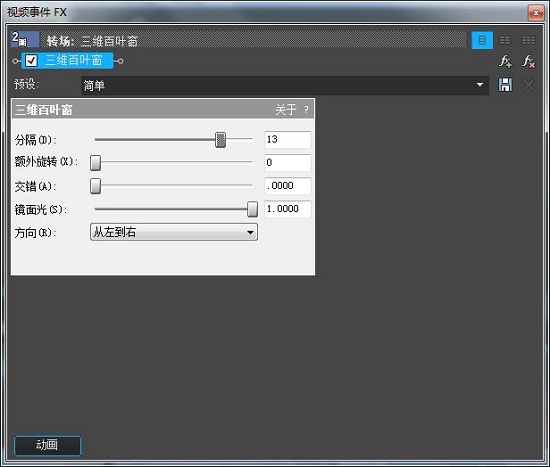Image resolution: width=550 pixels, height=467 pixels.
Task: Click the 转场: 三维百叶窗 title text
Action: pos(92,41)
